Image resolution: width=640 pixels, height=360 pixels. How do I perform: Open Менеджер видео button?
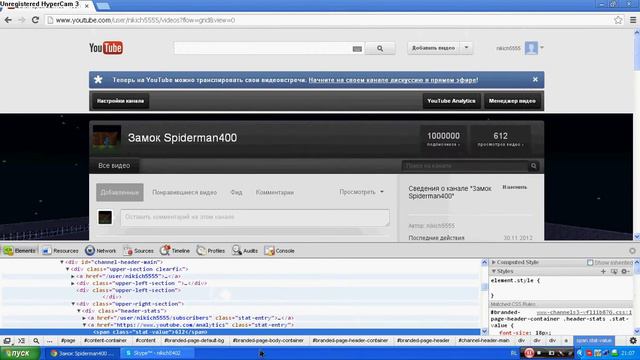[x=512, y=101]
